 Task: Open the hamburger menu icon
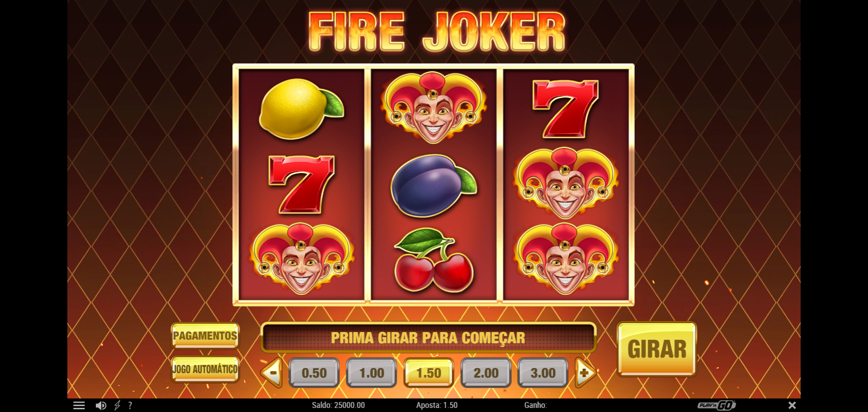point(79,405)
